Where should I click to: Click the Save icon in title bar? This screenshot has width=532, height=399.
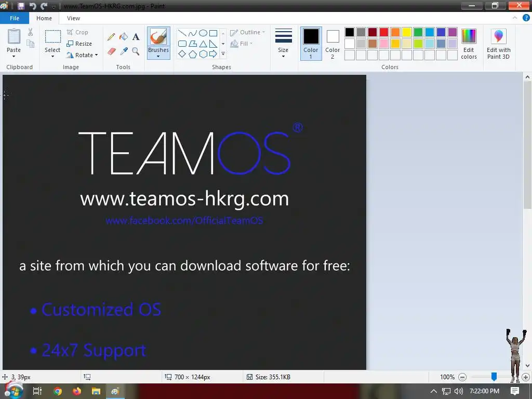point(21,6)
